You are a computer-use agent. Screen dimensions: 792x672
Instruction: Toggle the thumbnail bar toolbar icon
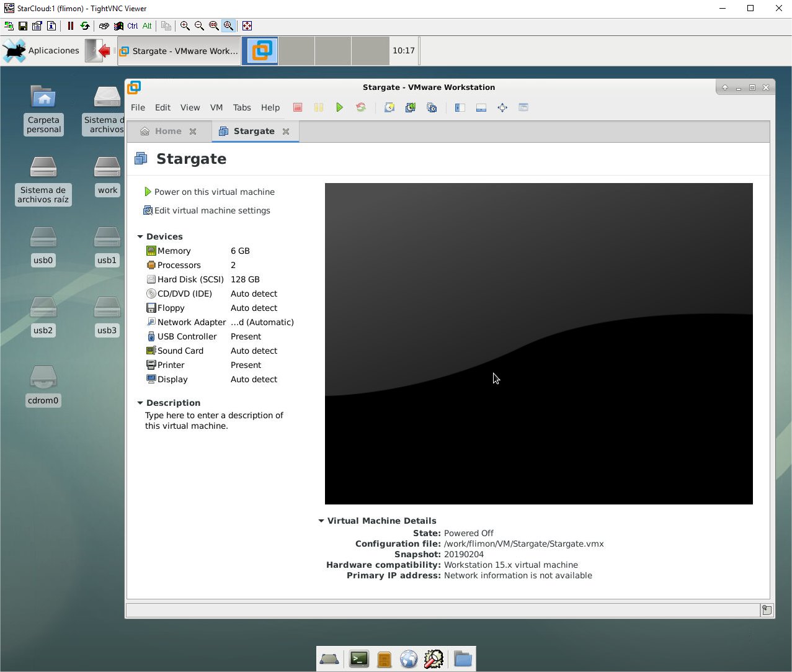tap(481, 107)
